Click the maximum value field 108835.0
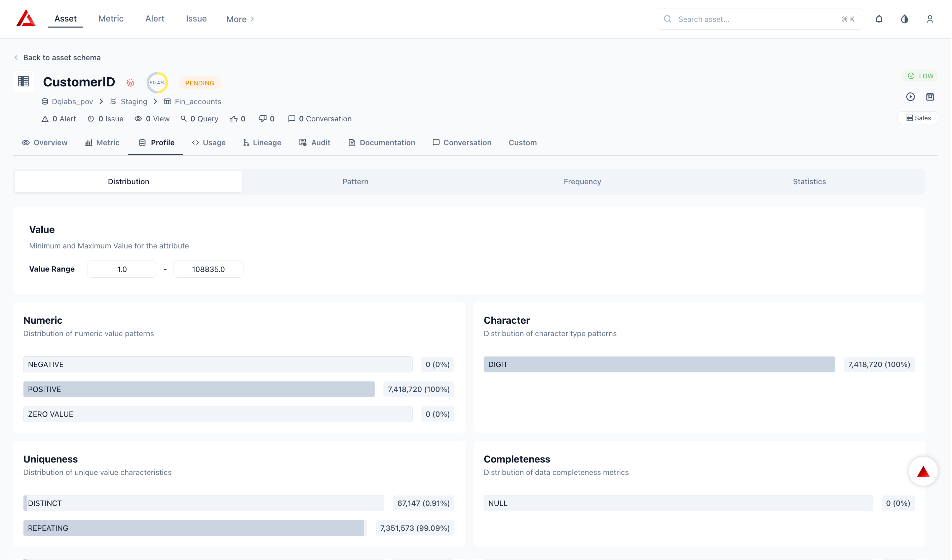The width and height of the screenshot is (952, 560). 208,269
